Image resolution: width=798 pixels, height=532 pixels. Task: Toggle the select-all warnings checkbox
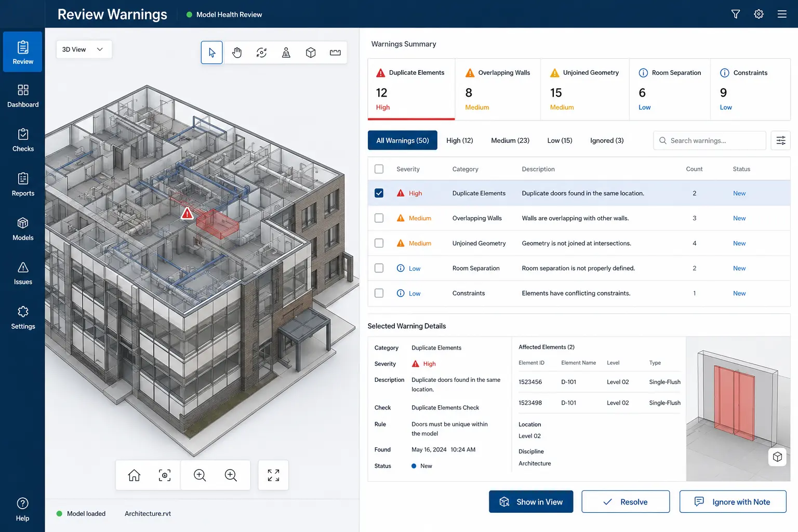(x=379, y=169)
